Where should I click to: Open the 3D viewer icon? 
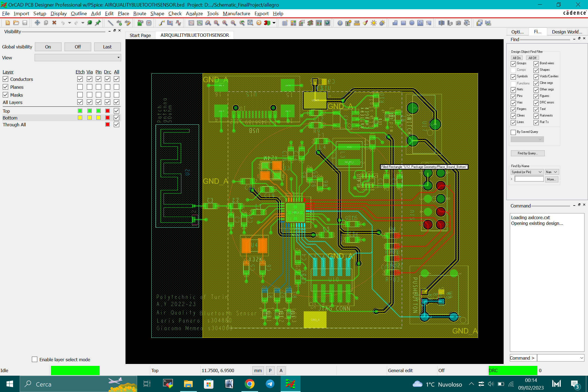pyautogui.click(x=267, y=23)
